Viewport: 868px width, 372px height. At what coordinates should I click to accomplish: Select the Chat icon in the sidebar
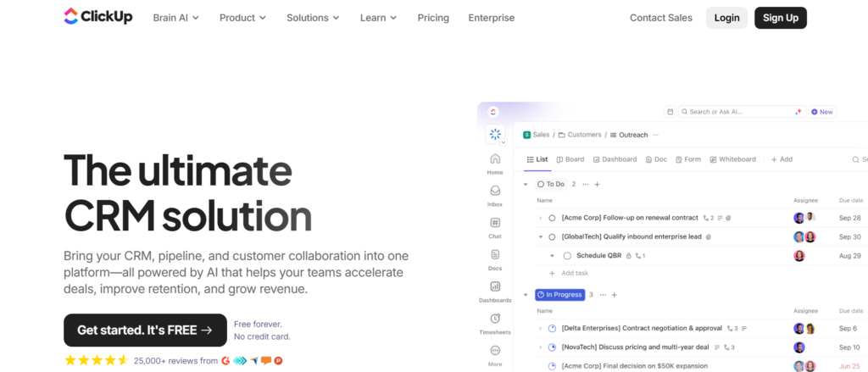click(495, 224)
